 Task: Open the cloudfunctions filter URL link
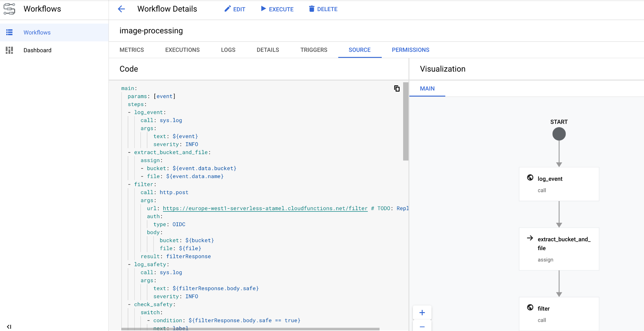tap(265, 208)
